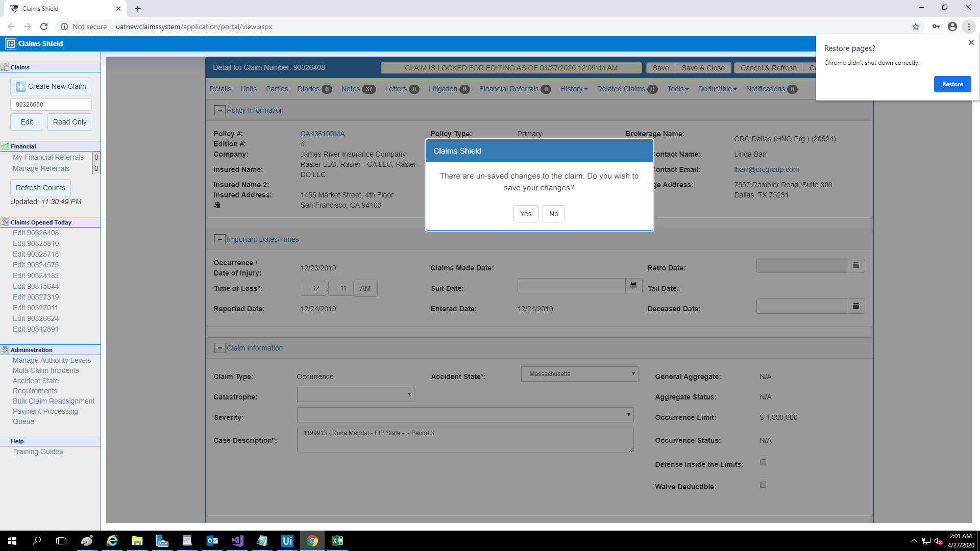Collapse the Important Dates/Times section

(x=219, y=239)
